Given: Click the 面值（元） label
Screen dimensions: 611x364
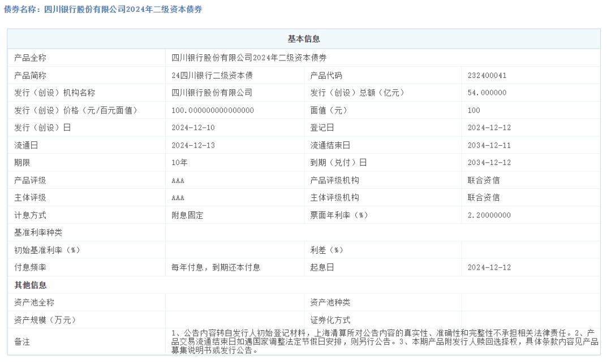Looking at the screenshot, I should click(329, 111).
